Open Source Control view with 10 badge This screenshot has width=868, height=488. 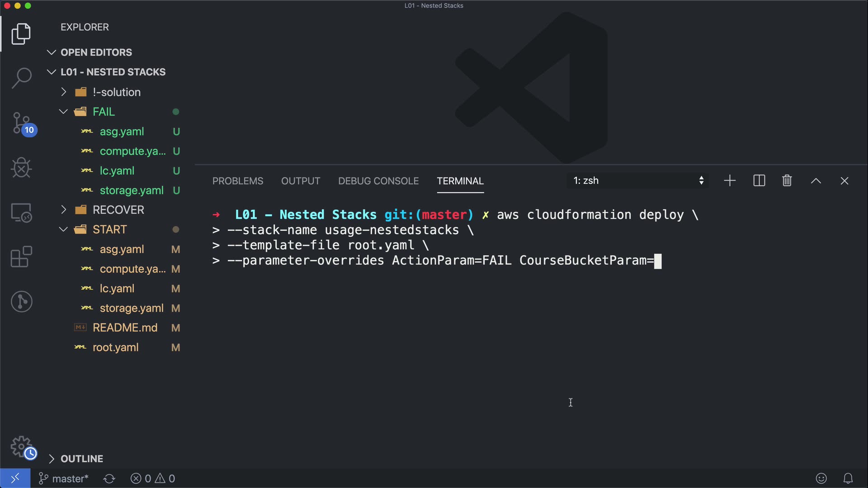click(x=21, y=123)
